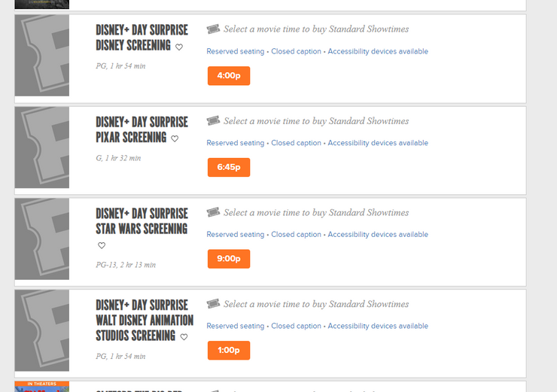557x392 pixels.
Task: Open Star Wars Screening poster thumbnail
Action: [x=42, y=239]
